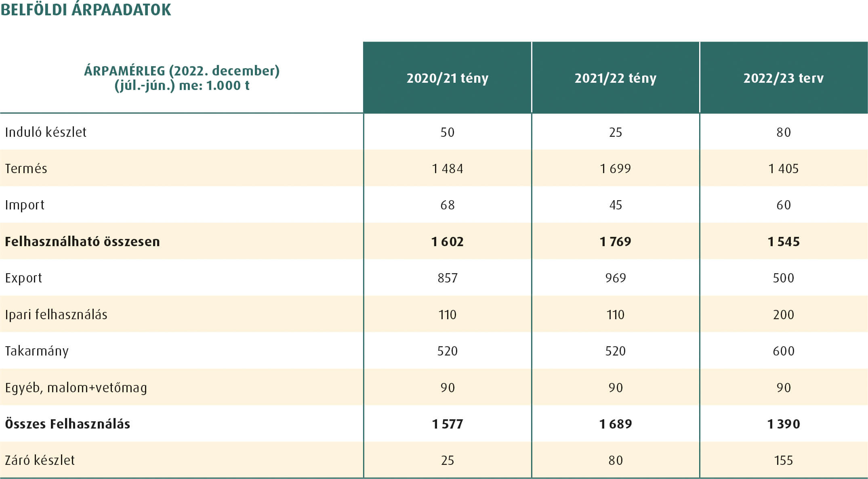Screen dimensions: 868x479
Task: Click the Import row label
Action: click(25, 205)
